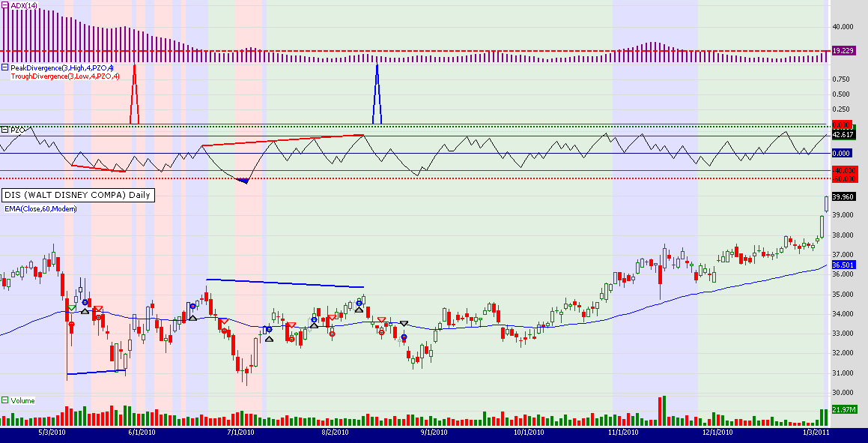The image size is (868, 443).
Task: Select the blue 36.501 EMA value tag
Action: coord(843,265)
